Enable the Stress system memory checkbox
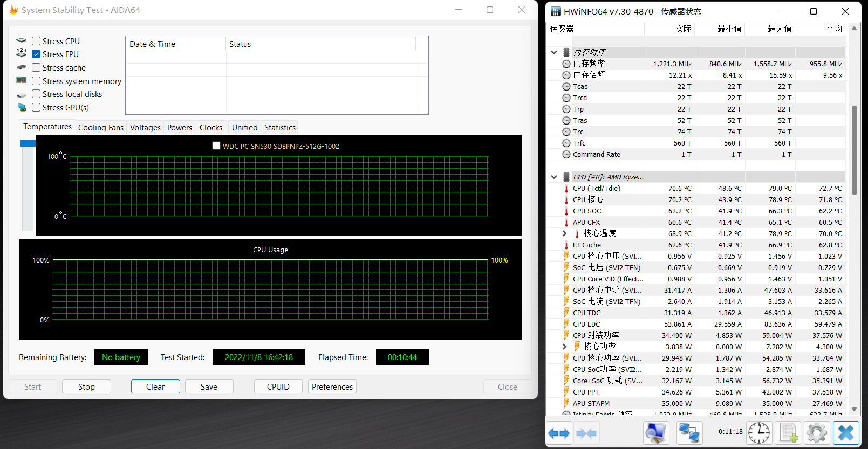Image resolution: width=868 pixels, height=449 pixels. pyautogui.click(x=36, y=81)
